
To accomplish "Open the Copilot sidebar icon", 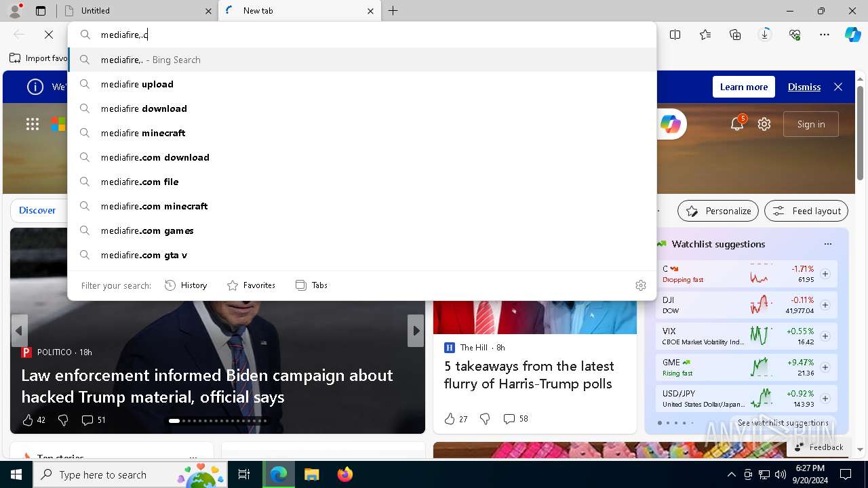I will (853, 35).
